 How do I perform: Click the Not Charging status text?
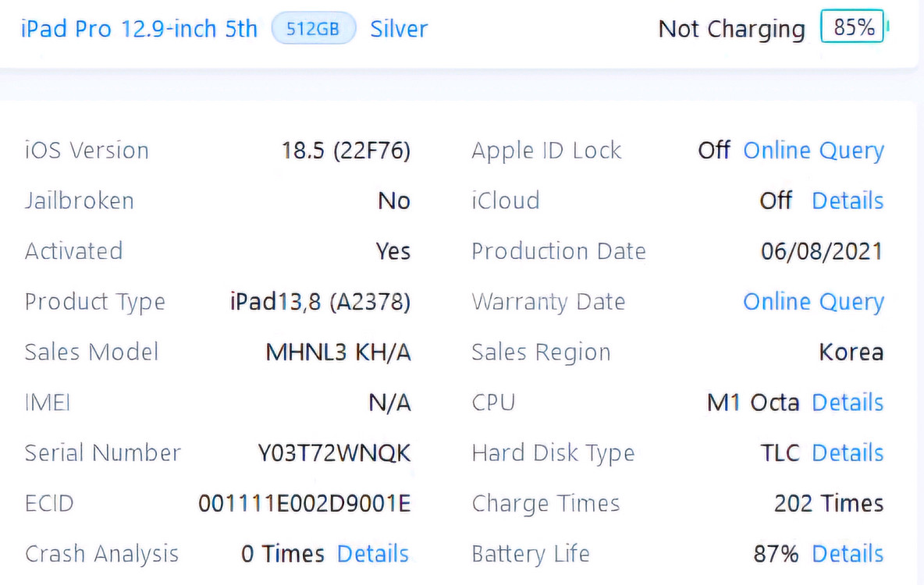click(731, 29)
